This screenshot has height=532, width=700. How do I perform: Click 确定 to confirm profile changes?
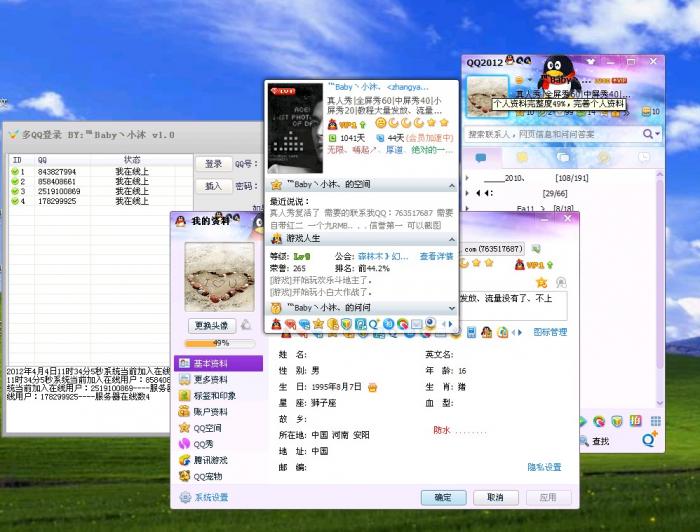click(x=443, y=497)
